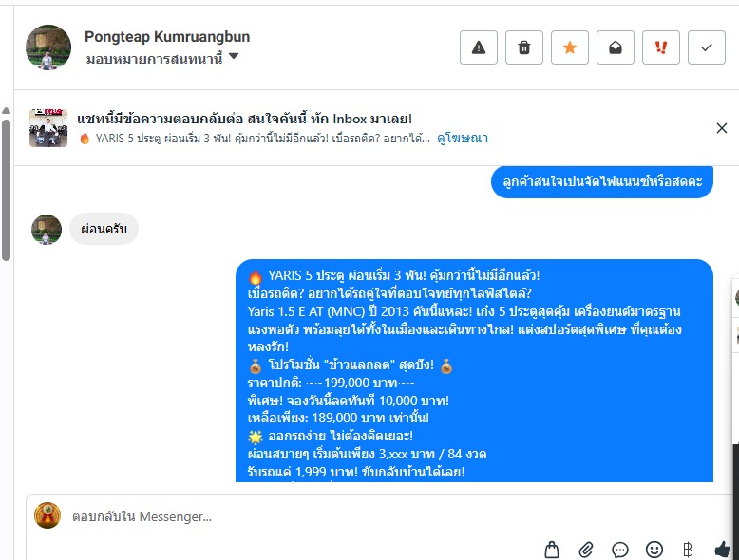Screen dimensions: 739x560
Task: Click the warning triangle spam icon
Action: tap(479, 47)
